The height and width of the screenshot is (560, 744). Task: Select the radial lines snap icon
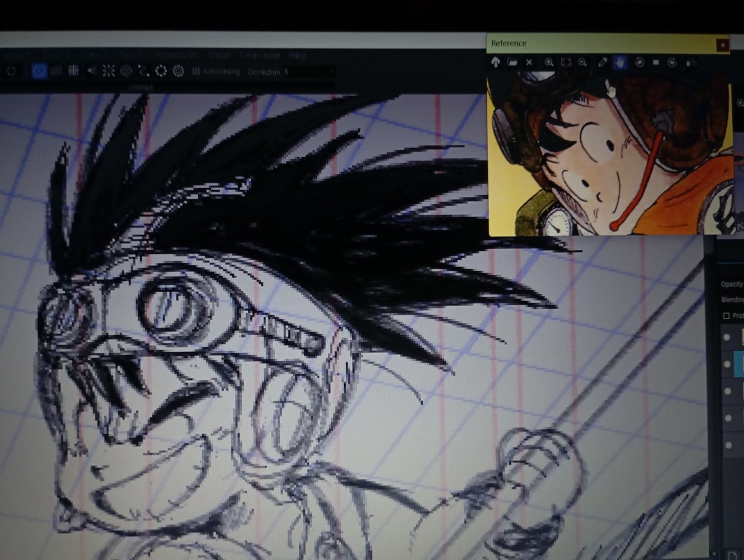click(108, 71)
